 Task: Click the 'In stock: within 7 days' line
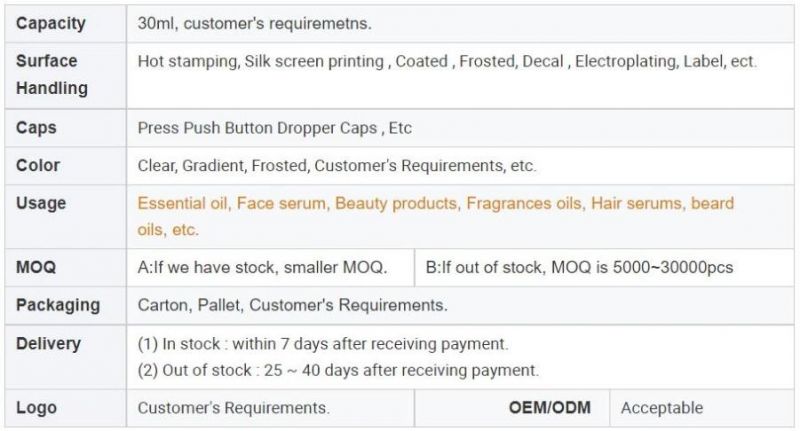(322, 344)
